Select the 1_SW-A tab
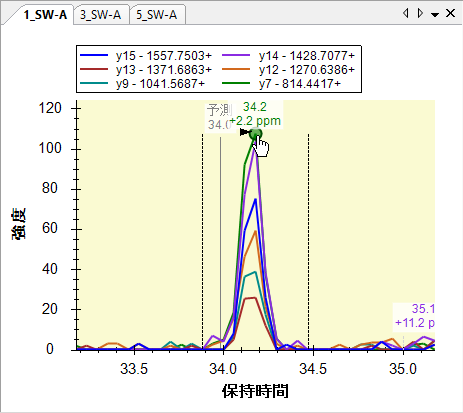 point(45,15)
